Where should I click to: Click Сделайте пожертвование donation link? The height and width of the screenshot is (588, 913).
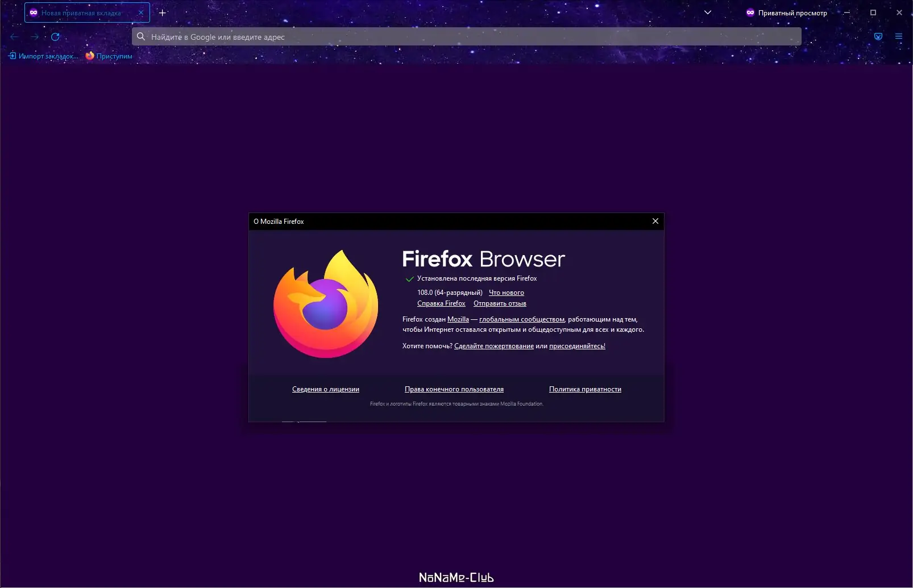[494, 346]
